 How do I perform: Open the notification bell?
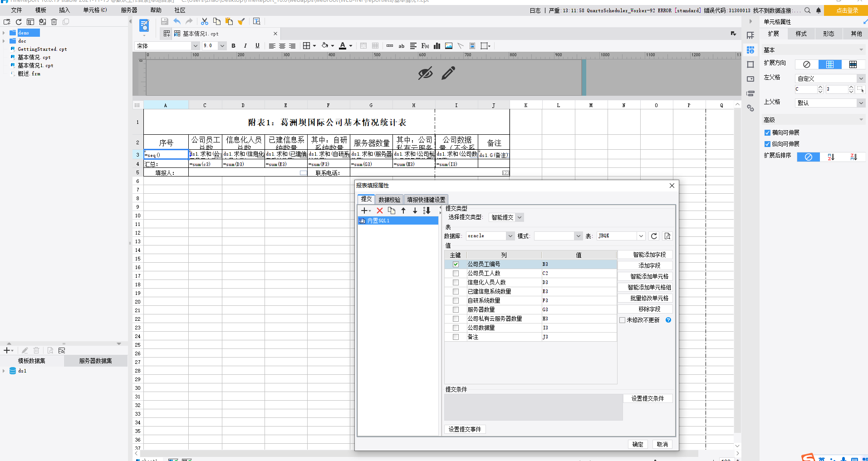coord(819,10)
